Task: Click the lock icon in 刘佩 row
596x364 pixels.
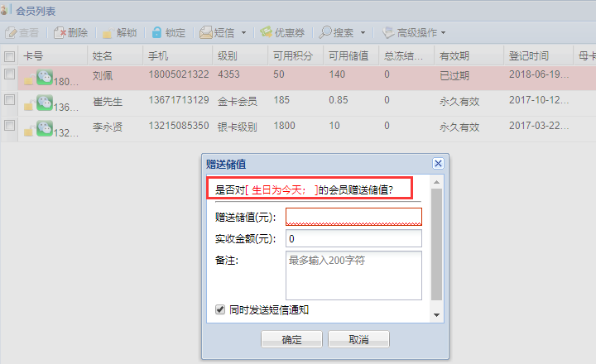Action: (28, 80)
